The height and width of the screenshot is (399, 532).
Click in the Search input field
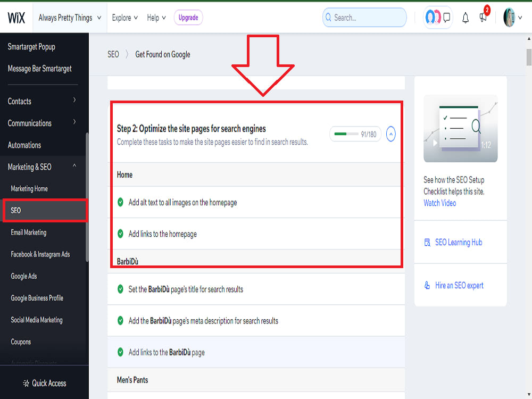coord(364,18)
